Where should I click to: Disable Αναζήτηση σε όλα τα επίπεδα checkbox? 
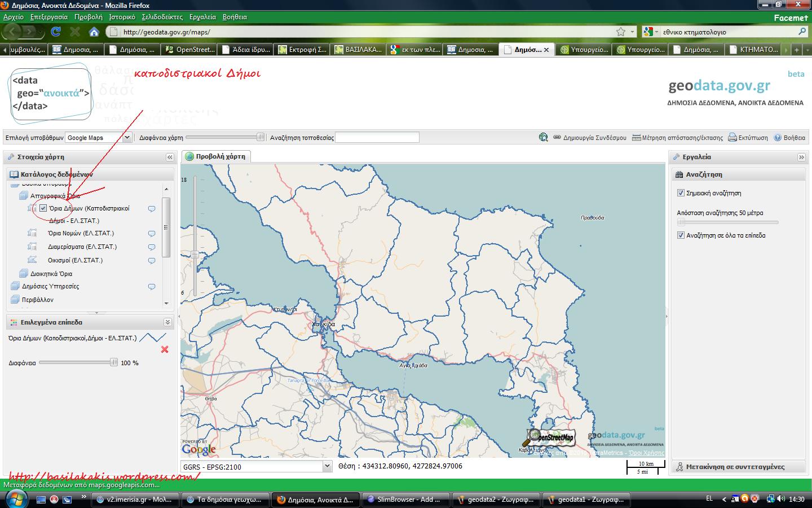tap(681, 235)
